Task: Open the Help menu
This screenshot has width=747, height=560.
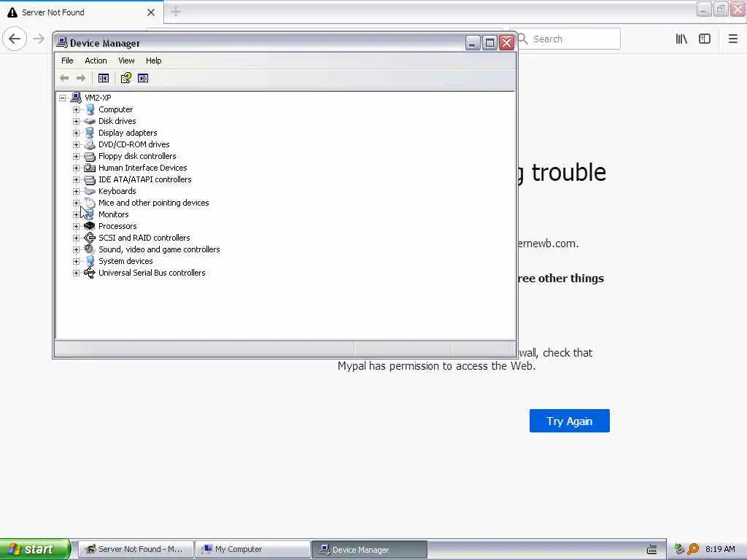Action: [x=153, y=61]
